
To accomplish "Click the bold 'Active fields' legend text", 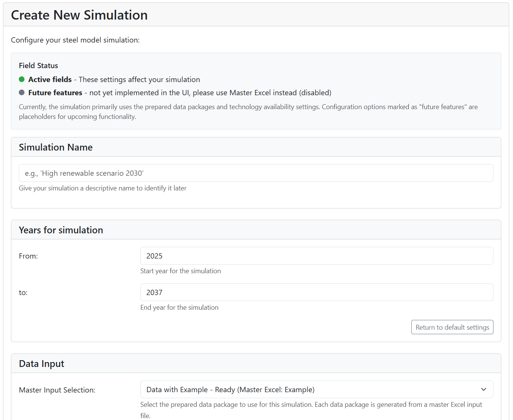I will click(50, 79).
